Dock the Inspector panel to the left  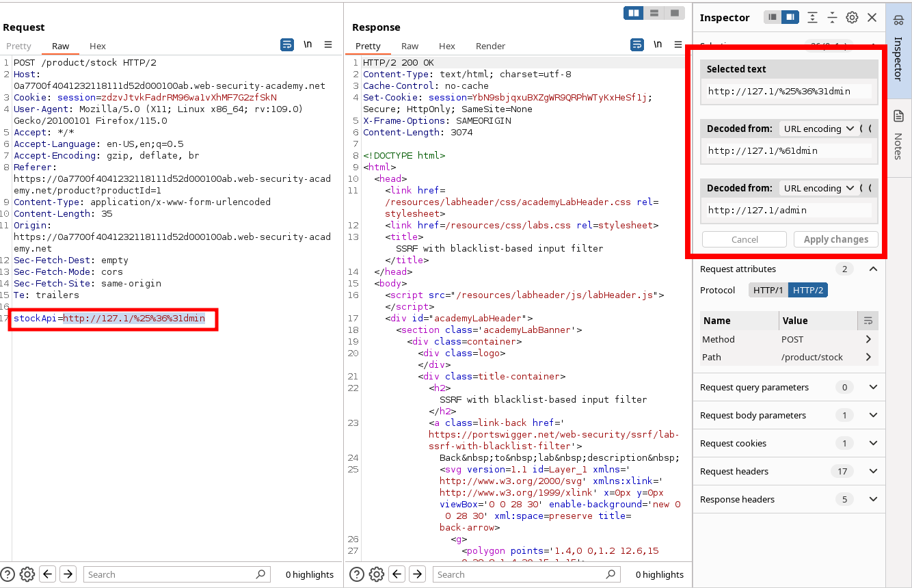773,17
